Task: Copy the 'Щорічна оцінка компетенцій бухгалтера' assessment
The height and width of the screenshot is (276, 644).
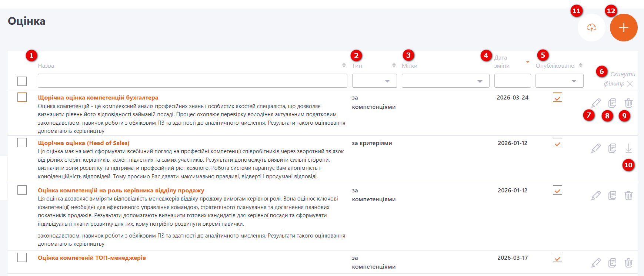Action: pos(613,103)
